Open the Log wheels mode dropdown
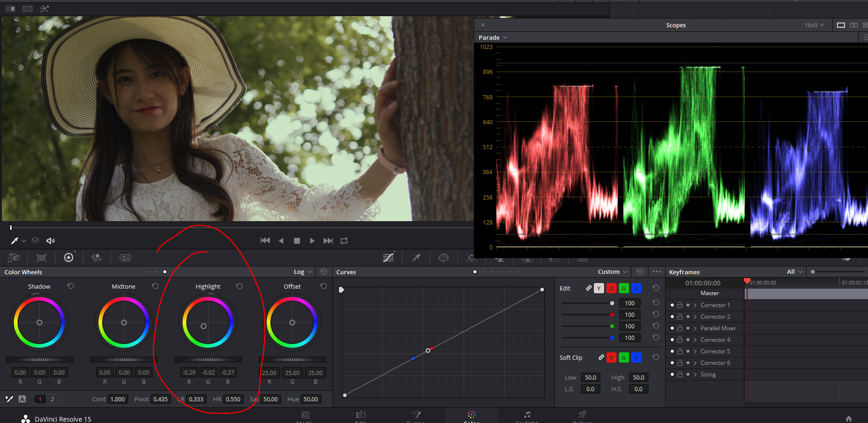 click(303, 272)
